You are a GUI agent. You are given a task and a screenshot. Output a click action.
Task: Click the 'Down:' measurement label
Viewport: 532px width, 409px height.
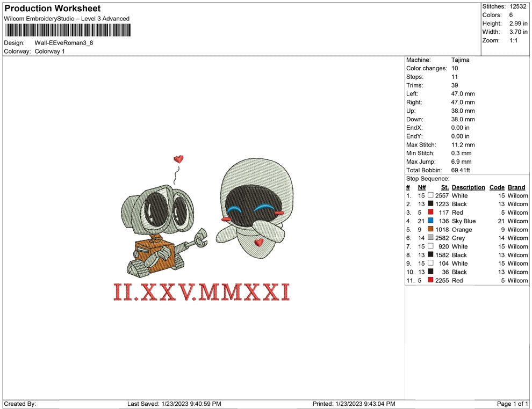point(415,119)
